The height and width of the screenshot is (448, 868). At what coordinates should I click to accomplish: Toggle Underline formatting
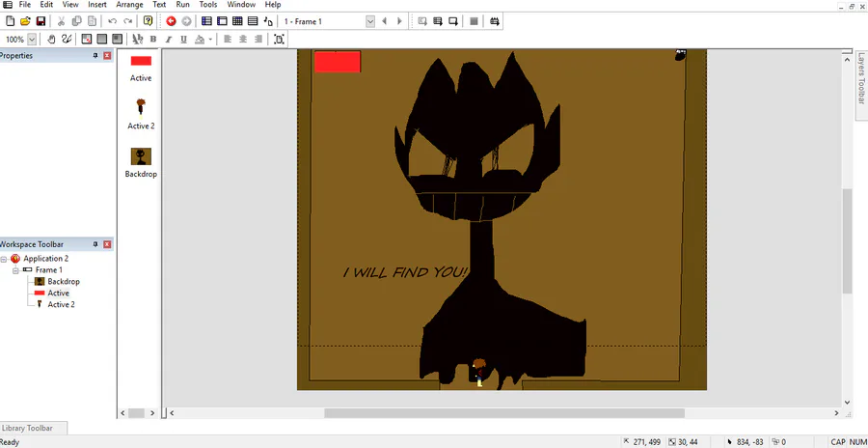(x=184, y=39)
